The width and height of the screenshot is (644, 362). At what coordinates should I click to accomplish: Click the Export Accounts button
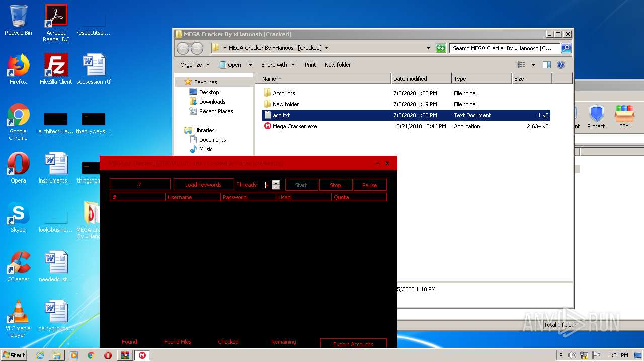pyautogui.click(x=353, y=344)
